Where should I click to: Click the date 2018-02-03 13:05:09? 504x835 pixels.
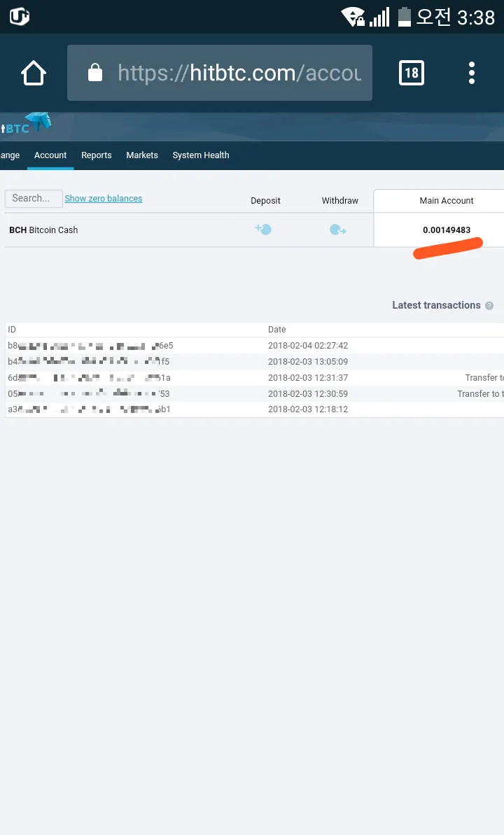(308, 362)
